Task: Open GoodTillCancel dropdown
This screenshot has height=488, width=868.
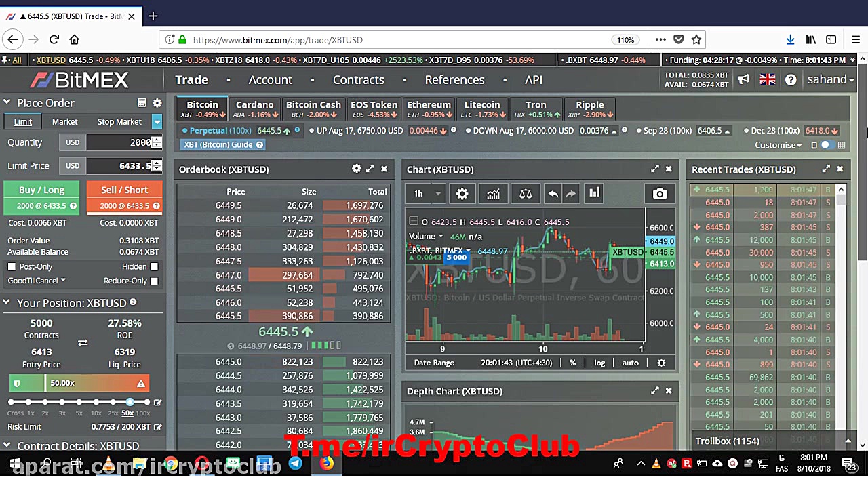Action: click(37, 281)
